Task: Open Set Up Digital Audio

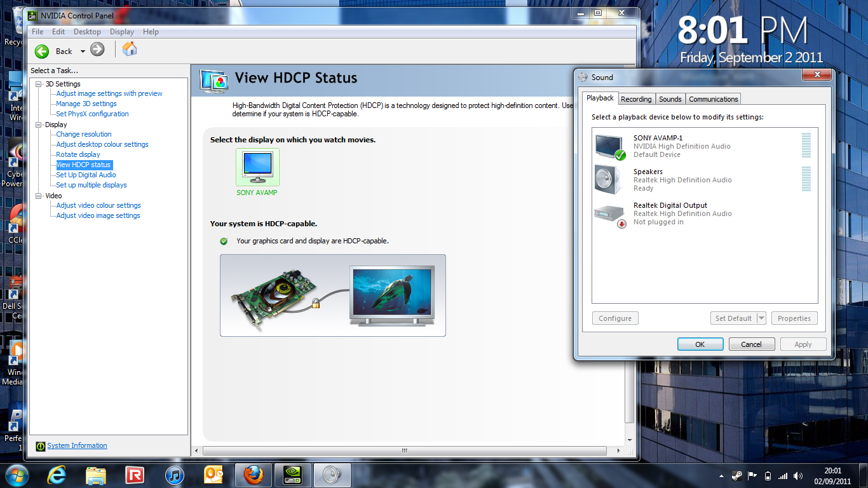Action: click(x=86, y=175)
